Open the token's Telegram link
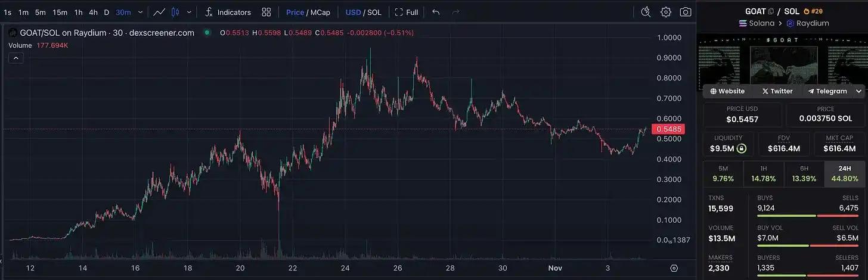The height and width of the screenshot is (280, 868). point(827,91)
